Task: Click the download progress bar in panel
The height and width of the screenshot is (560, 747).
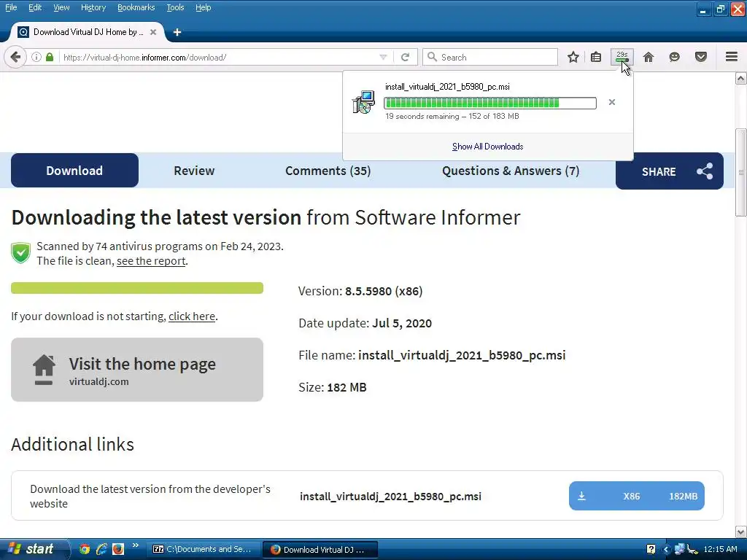Action: tap(489, 103)
